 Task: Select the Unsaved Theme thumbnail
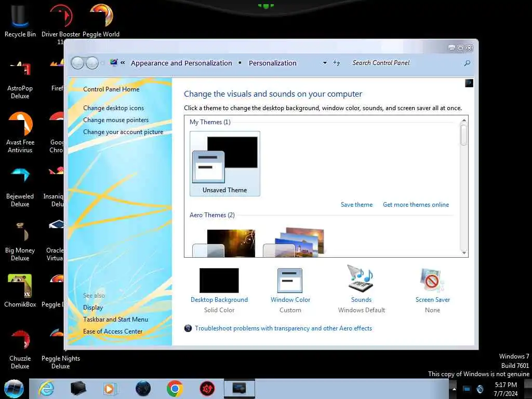coord(225,164)
